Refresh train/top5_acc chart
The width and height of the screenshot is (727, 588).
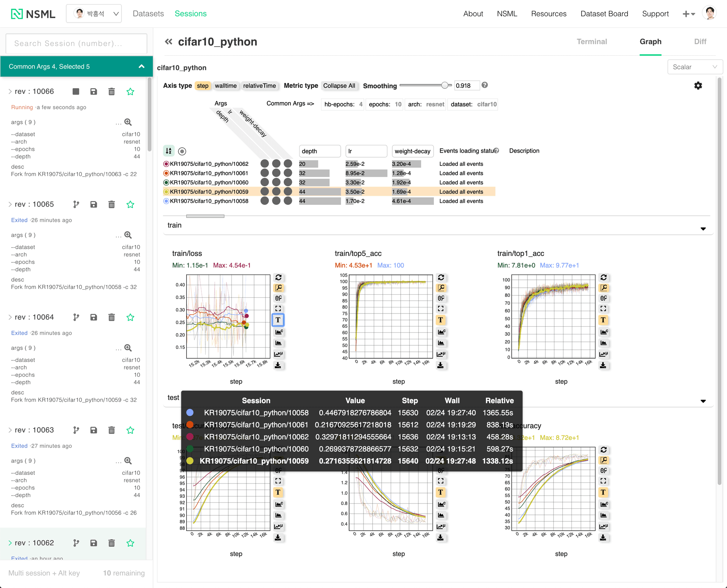click(441, 278)
